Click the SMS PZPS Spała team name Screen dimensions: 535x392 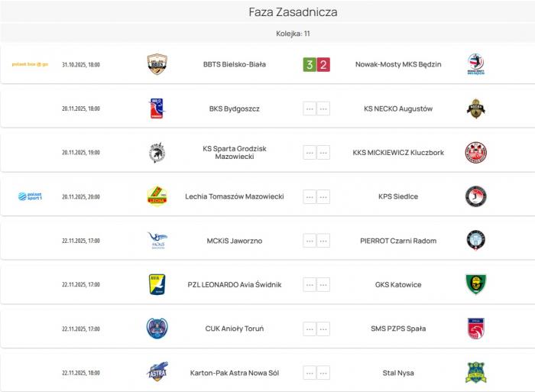[398, 329]
